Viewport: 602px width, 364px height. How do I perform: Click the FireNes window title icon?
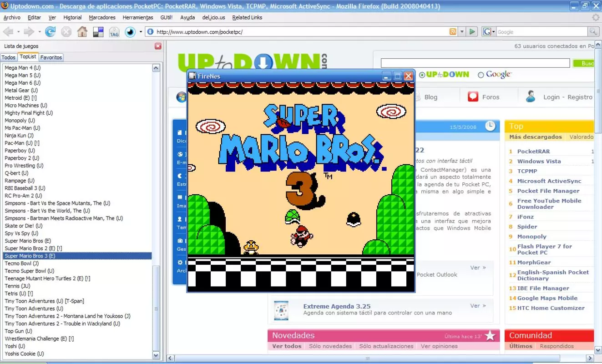(192, 76)
